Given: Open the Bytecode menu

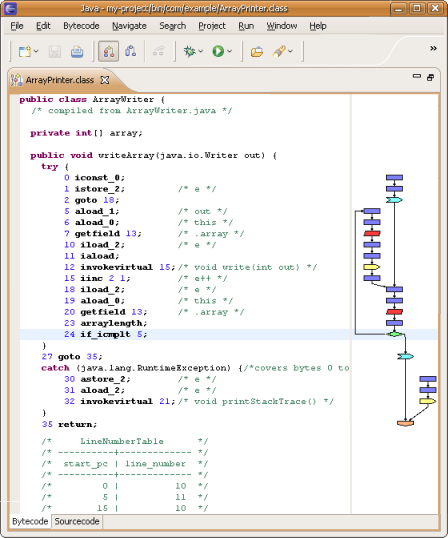Looking at the screenshot, I should [81, 26].
